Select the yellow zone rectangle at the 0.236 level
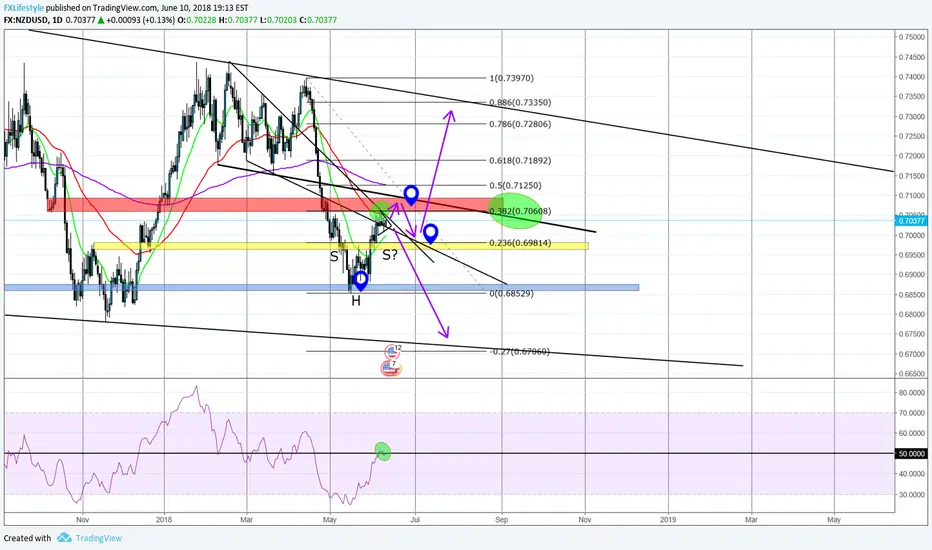The height and width of the screenshot is (550, 932). 341,246
